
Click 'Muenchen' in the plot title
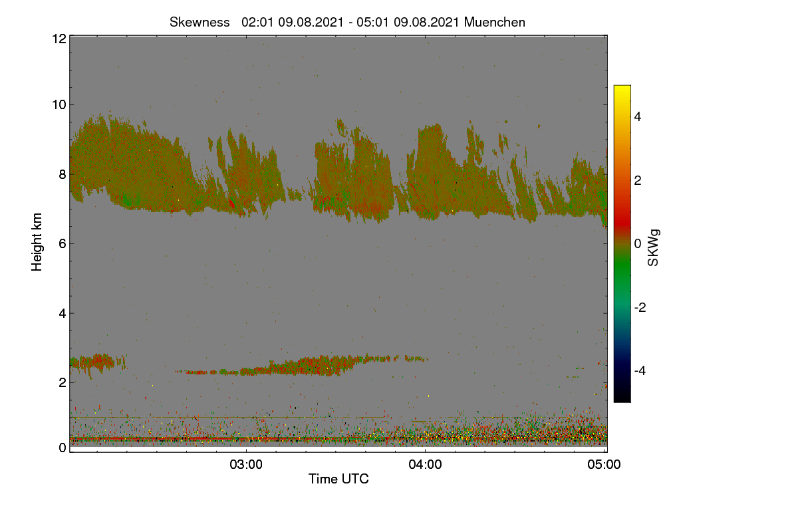(495, 22)
